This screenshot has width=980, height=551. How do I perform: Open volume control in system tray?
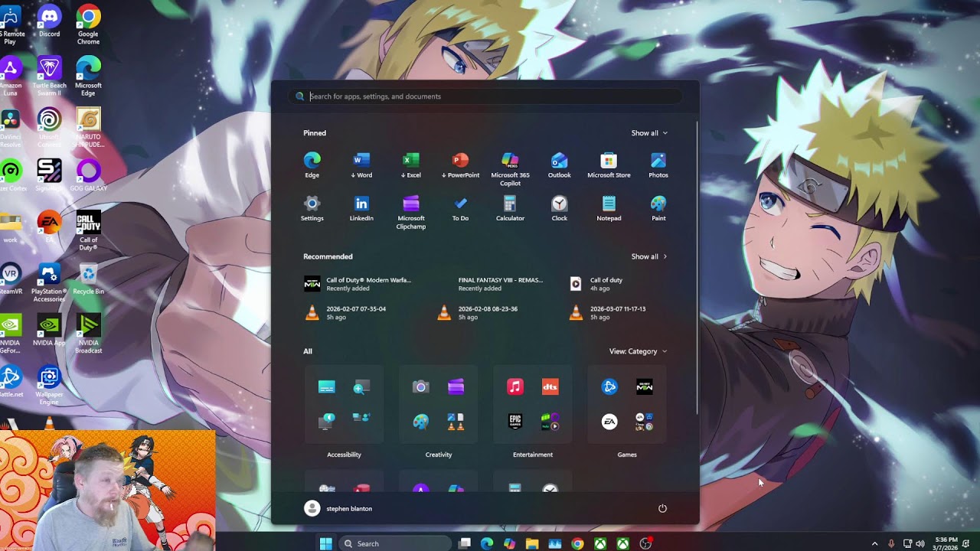[920, 544]
